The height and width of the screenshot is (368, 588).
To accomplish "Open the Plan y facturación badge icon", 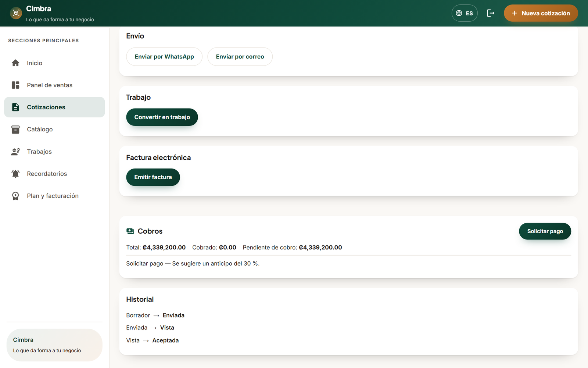I will point(15,196).
